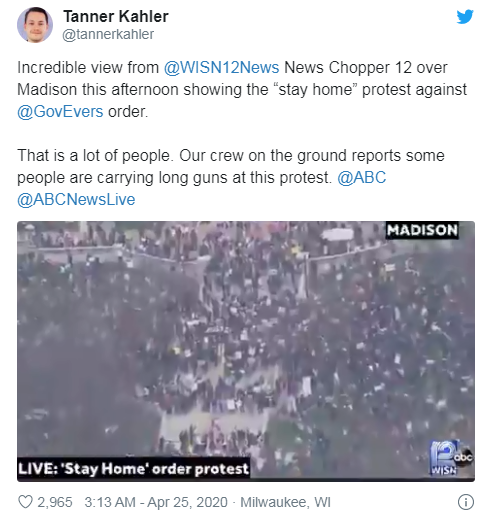
Task: Click the LIVE 'Stay Home' order protest banner
Action: pos(134,468)
